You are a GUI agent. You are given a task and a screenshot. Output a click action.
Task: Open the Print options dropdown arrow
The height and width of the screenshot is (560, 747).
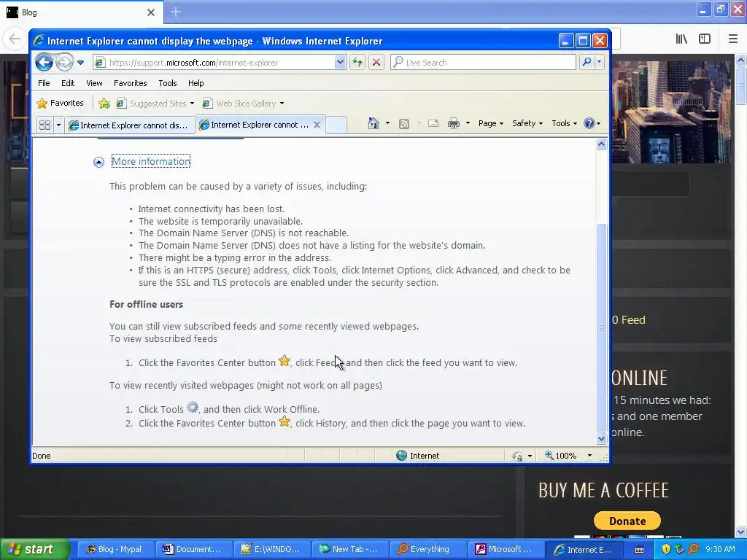point(468,123)
